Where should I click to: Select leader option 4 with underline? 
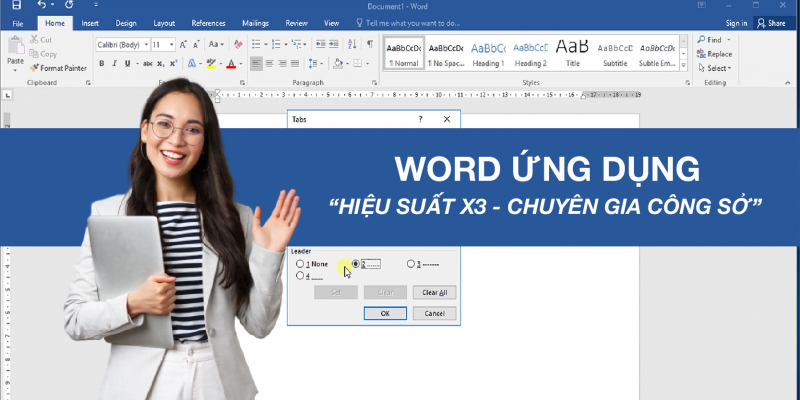(301, 275)
